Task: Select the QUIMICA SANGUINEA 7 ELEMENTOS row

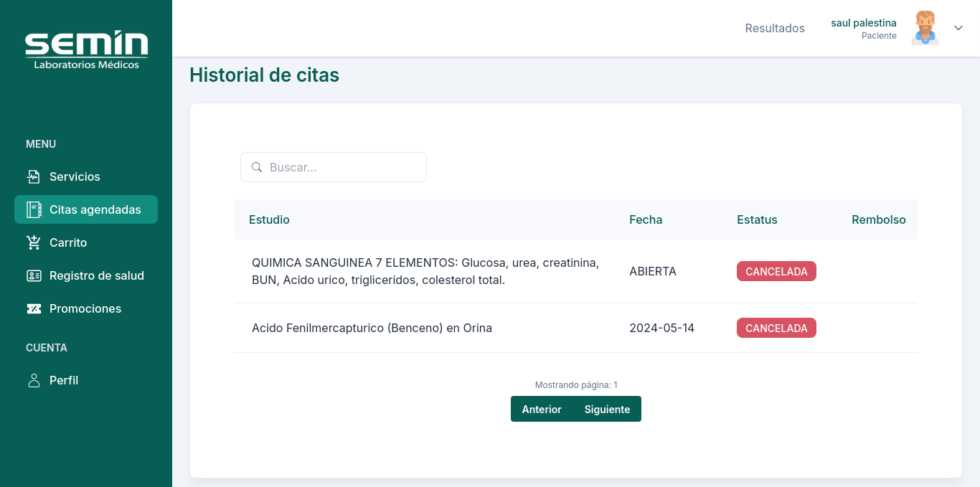Action: (425, 271)
